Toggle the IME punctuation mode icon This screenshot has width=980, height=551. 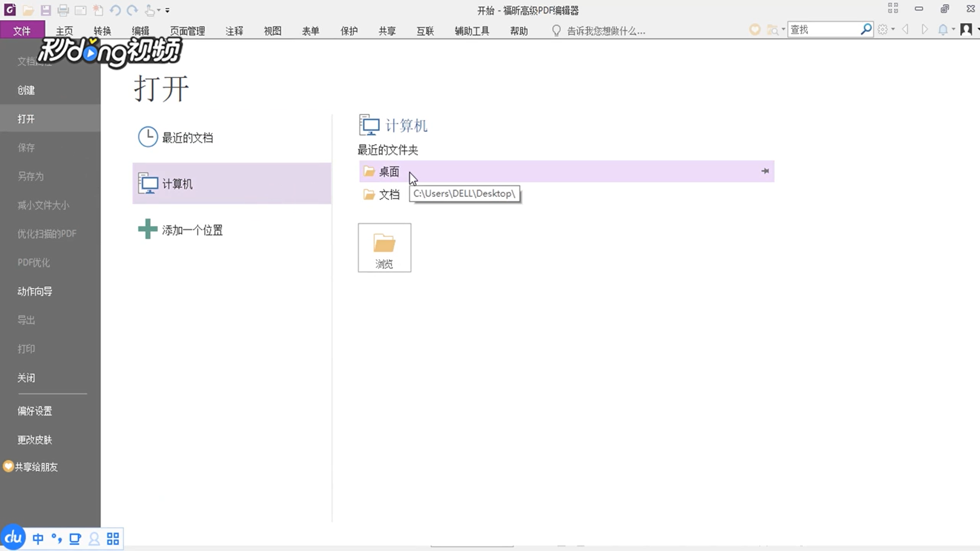tap(57, 539)
